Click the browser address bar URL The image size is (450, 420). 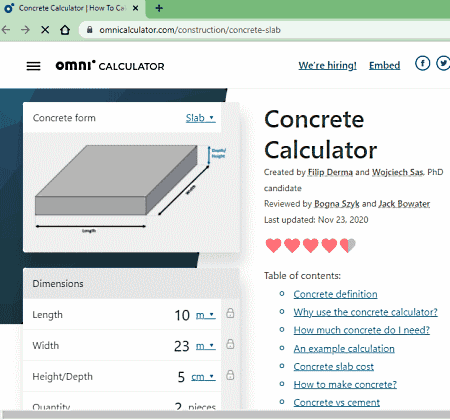[190, 30]
